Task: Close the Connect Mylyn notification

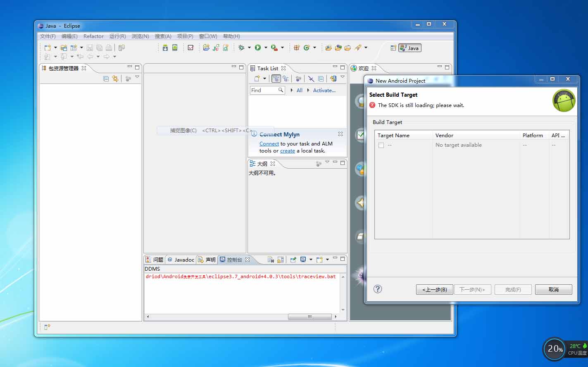Action: [340, 134]
